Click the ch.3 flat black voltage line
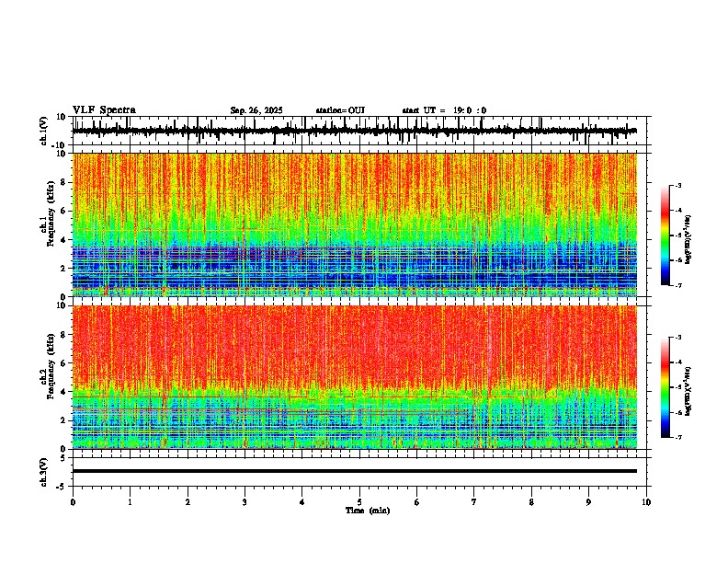 (x=355, y=471)
